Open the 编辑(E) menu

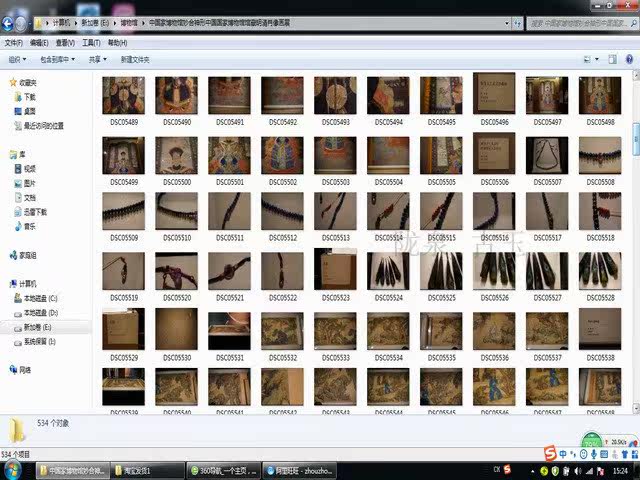[39, 43]
